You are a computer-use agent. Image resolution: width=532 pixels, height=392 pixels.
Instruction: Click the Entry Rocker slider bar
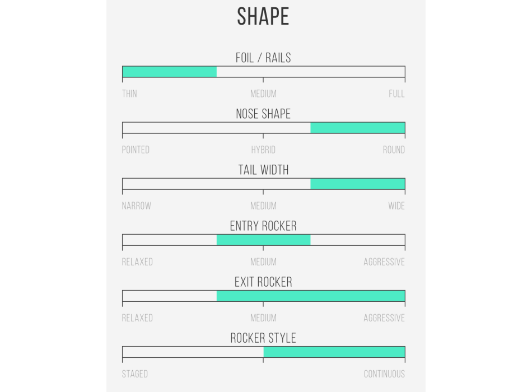pyautogui.click(x=263, y=240)
